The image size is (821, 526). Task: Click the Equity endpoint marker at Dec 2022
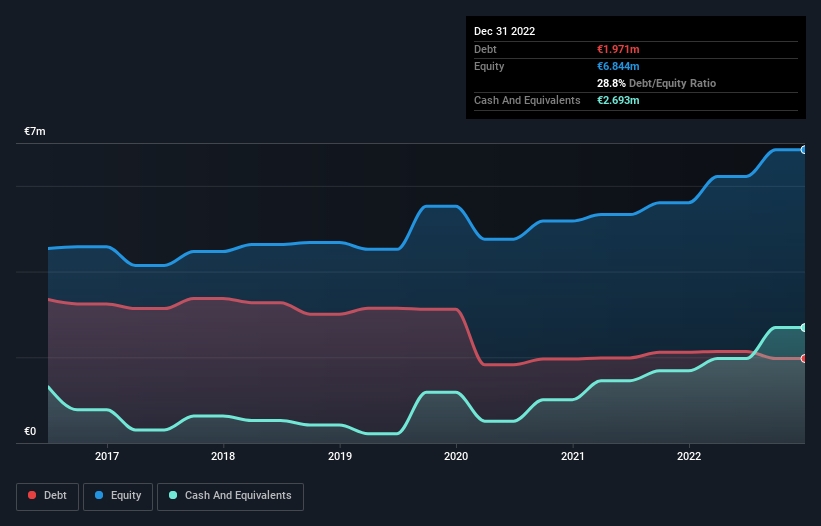pos(804,150)
